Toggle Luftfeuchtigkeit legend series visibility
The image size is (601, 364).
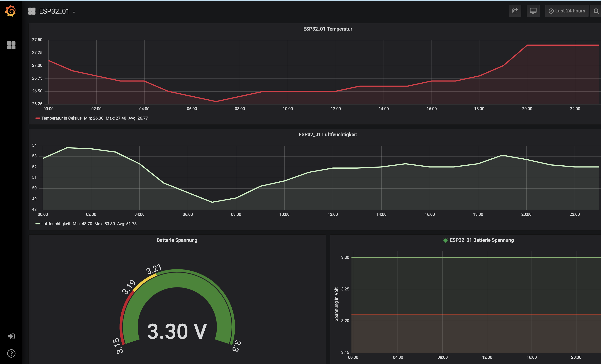pyautogui.click(x=56, y=224)
